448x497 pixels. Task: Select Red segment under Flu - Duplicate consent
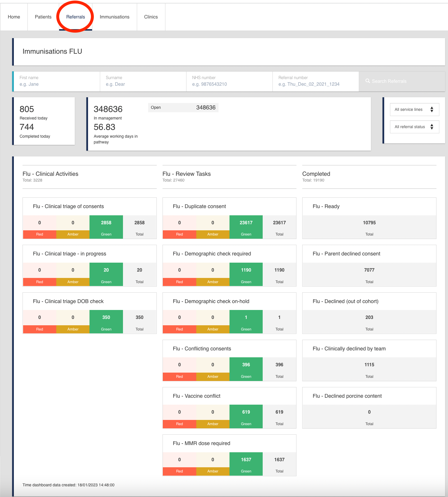(x=179, y=234)
